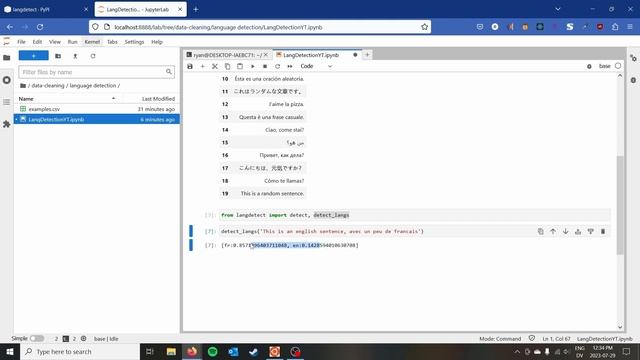Click the data-cleaning breadcrumb folder
The height and width of the screenshot is (360, 640).
pos(48,86)
